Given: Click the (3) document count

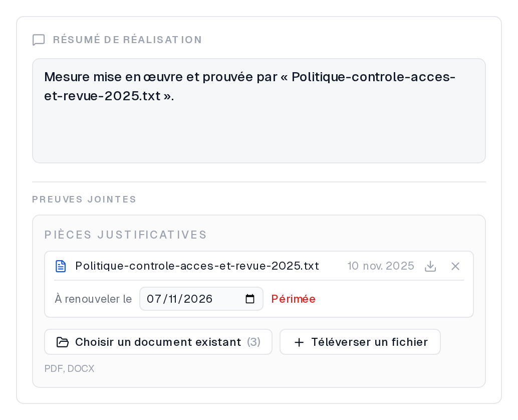Looking at the screenshot, I should tap(253, 342).
